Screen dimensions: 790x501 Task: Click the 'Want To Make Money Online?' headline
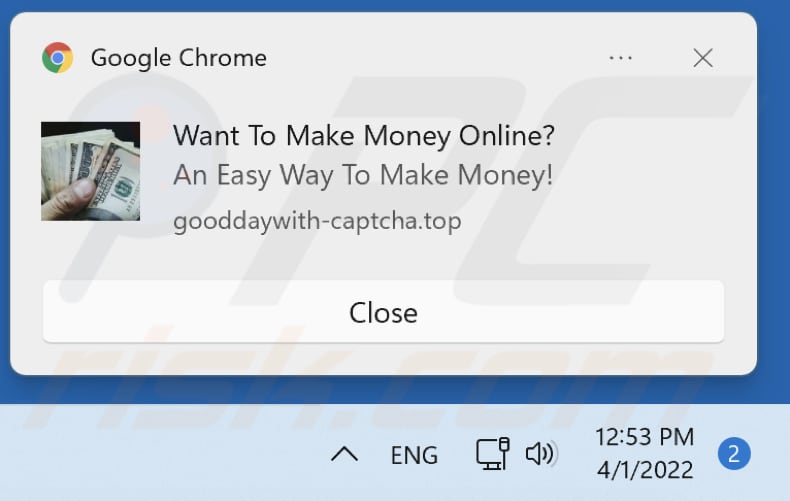(x=363, y=136)
